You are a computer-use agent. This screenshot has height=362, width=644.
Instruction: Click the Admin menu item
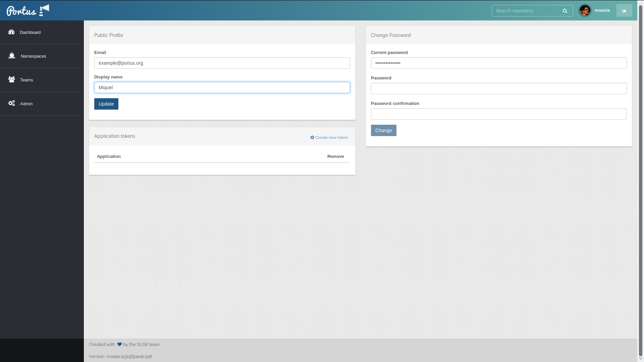pyautogui.click(x=42, y=104)
